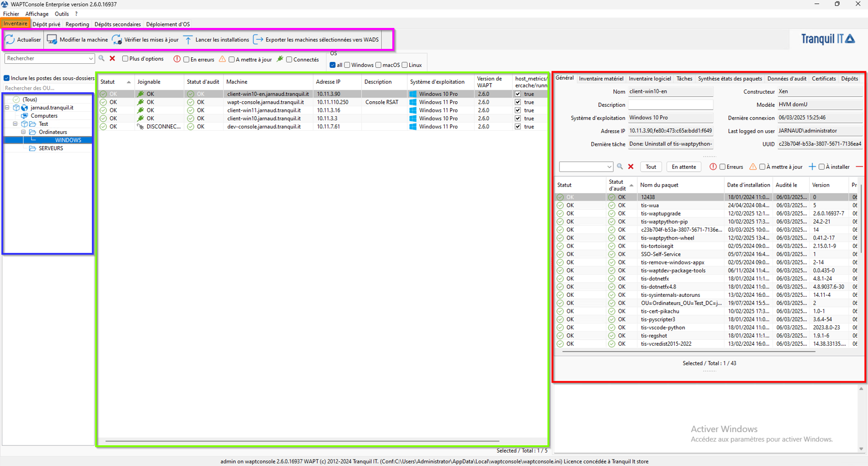Uncheck Inclure les postes des sous-dossiers
This screenshot has height=466, width=868.
[x=7, y=78]
